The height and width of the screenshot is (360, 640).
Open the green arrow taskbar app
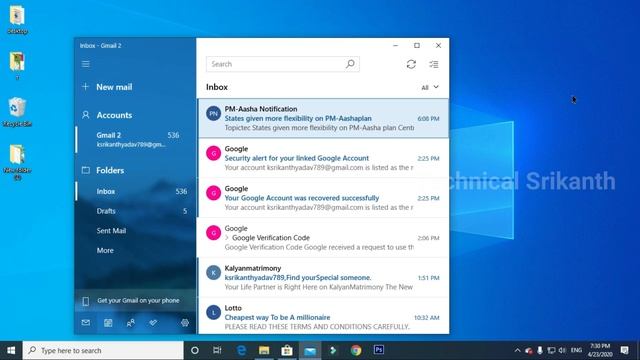[333, 350]
